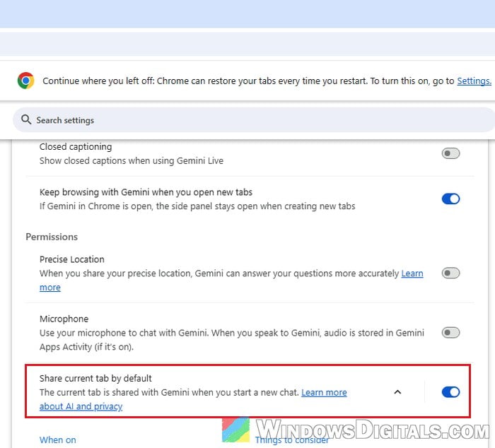Click 'Show closed captions when using Gemini Live'

pyautogui.click(x=132, y=160)
